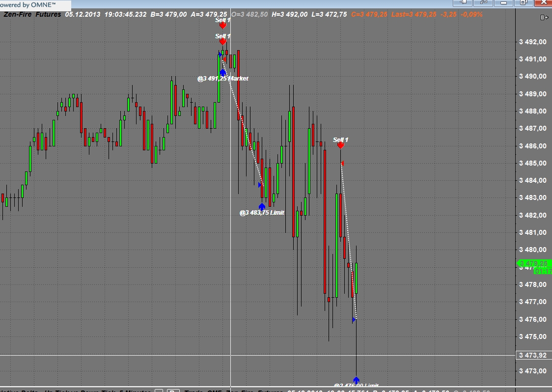The width and height of the screenshot is (552, 392).
Task: Click price scale label '3 478,00'
Action: [533, 284]
